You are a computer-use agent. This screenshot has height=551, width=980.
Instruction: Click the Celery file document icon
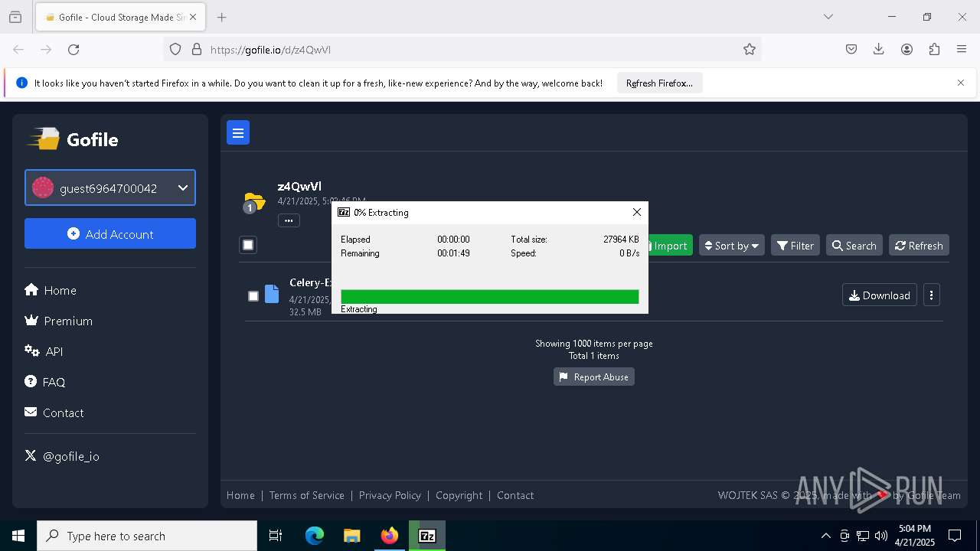272,294
